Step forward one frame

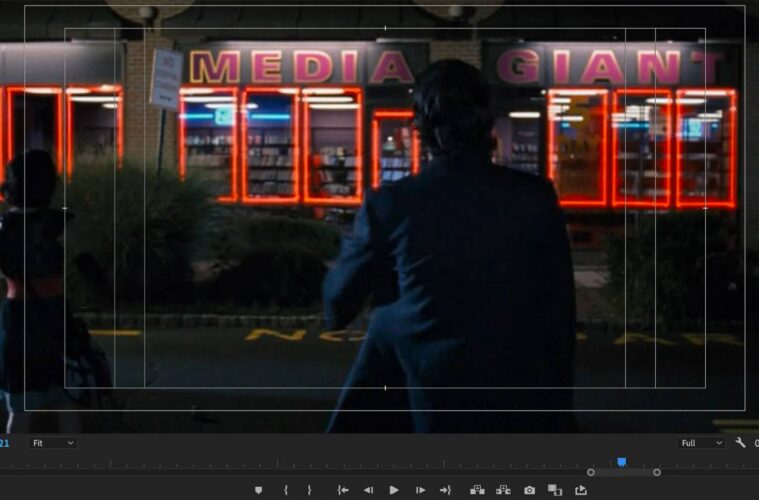point(420,490)
